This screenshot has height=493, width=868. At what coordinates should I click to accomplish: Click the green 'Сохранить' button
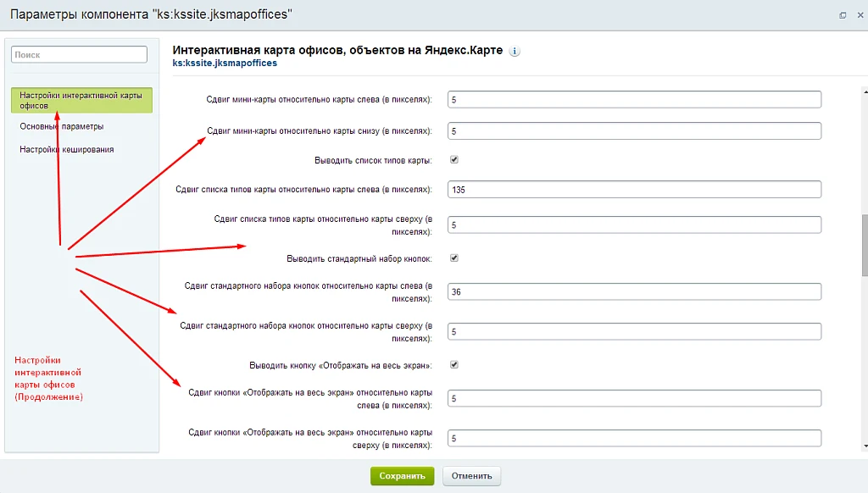pos(402,476)
